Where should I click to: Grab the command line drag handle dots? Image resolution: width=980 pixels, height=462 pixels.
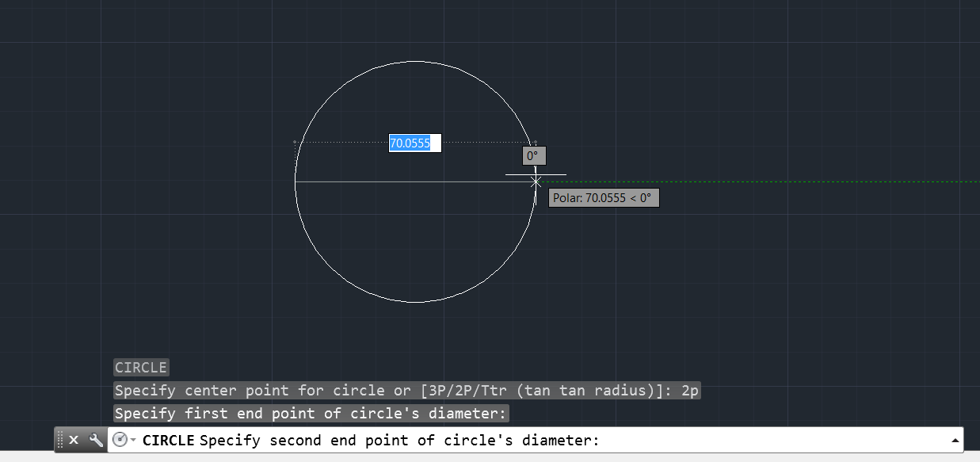[60, 440]
